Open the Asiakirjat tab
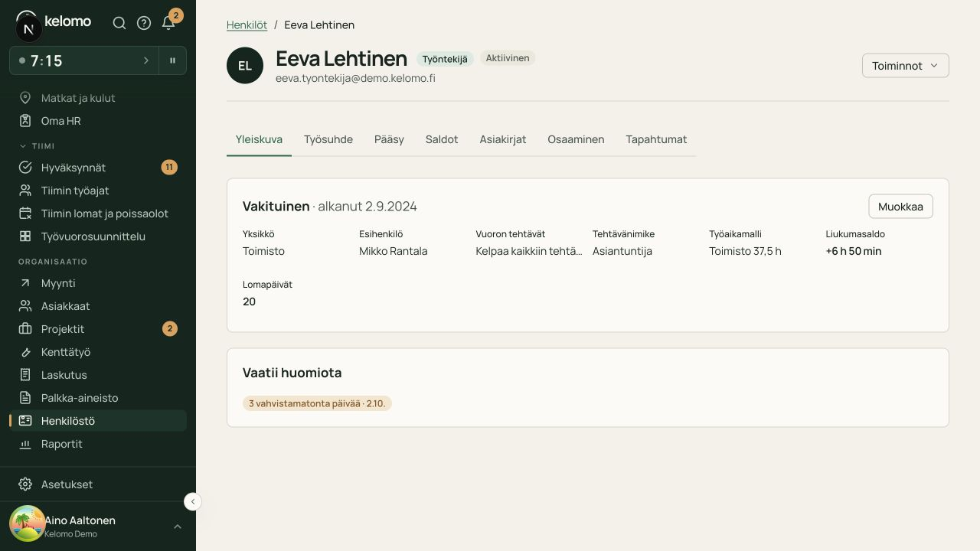980x551 pixels. [x=503, y=139]
